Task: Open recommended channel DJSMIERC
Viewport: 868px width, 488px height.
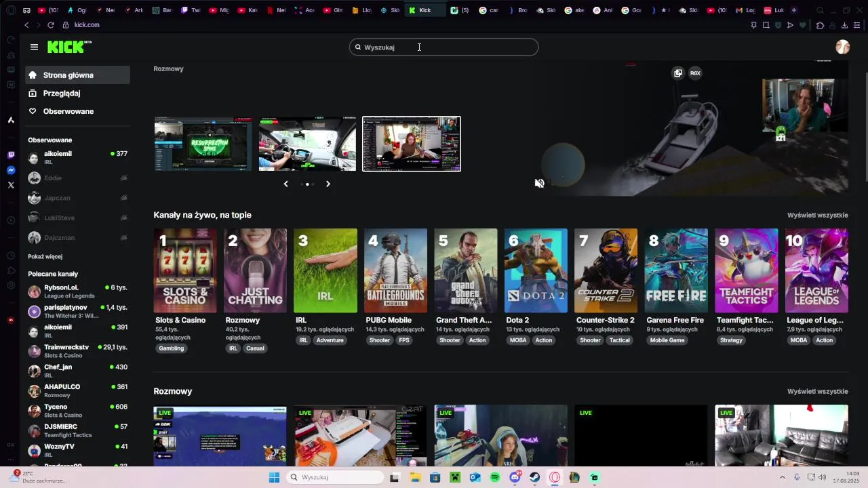Action: pos(77,430)
